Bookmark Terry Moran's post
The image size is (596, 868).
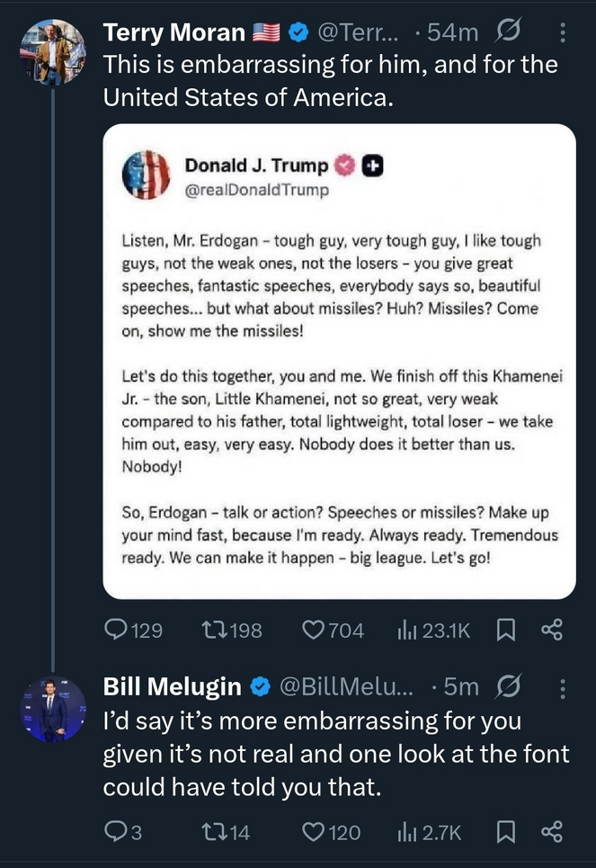[x=507, y=631]
